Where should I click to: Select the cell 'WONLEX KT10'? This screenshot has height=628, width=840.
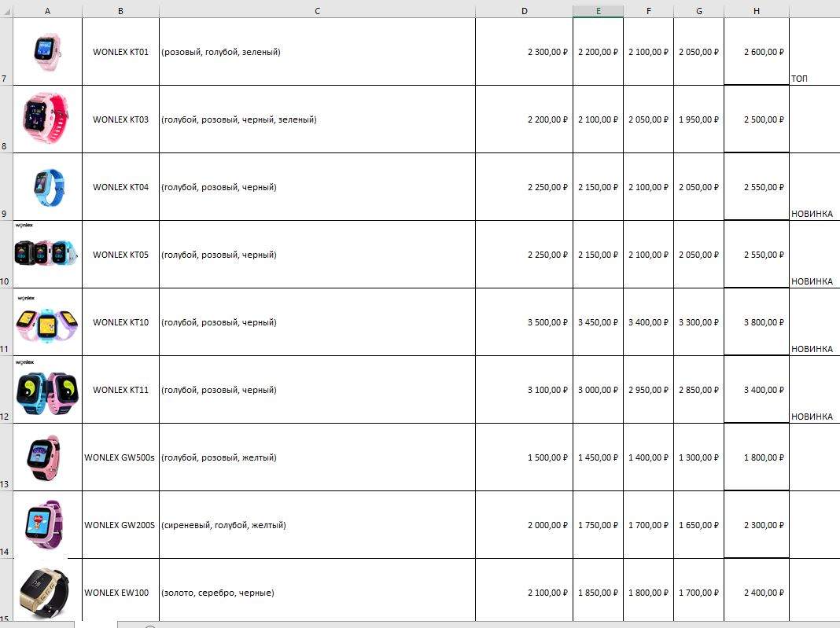coord(120,321)
